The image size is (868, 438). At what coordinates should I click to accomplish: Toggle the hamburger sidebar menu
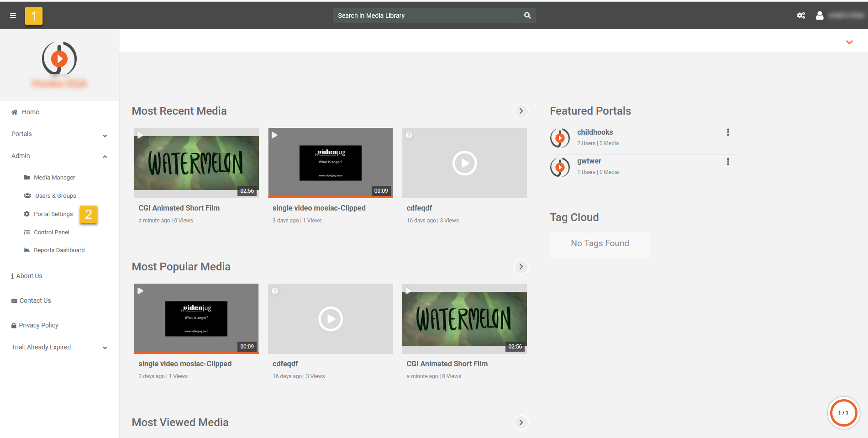[13, 16]
